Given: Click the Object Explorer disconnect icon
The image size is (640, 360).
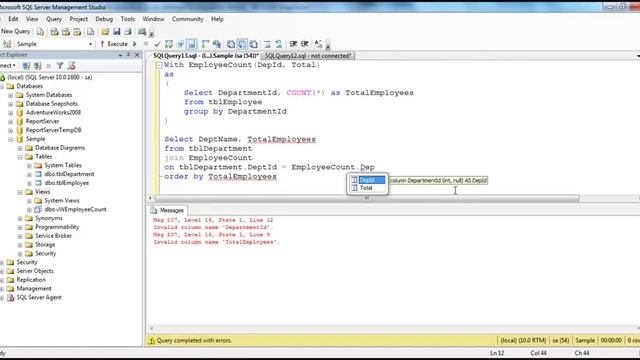Looking at the screenshot, I should pos(38,66).
